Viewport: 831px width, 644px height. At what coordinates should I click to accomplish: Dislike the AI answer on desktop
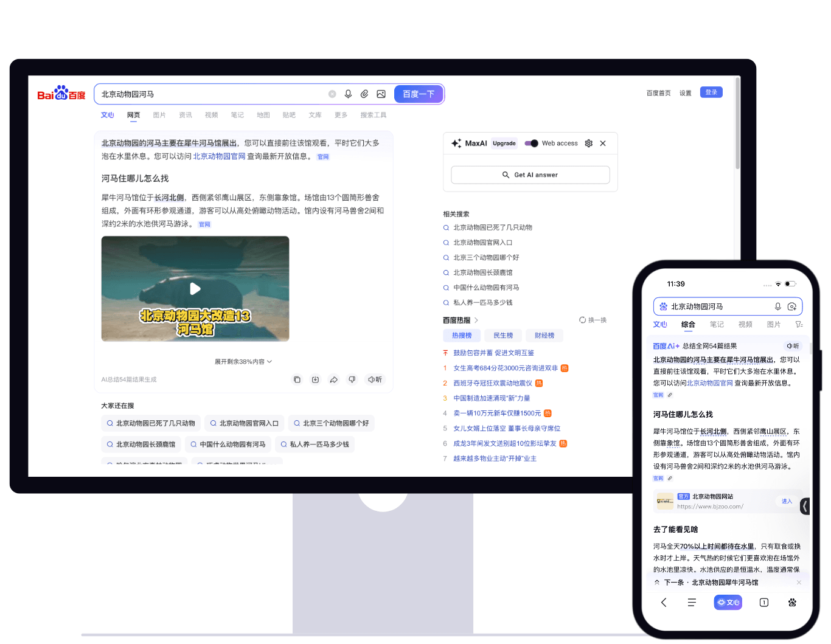[x=352, y=379]
